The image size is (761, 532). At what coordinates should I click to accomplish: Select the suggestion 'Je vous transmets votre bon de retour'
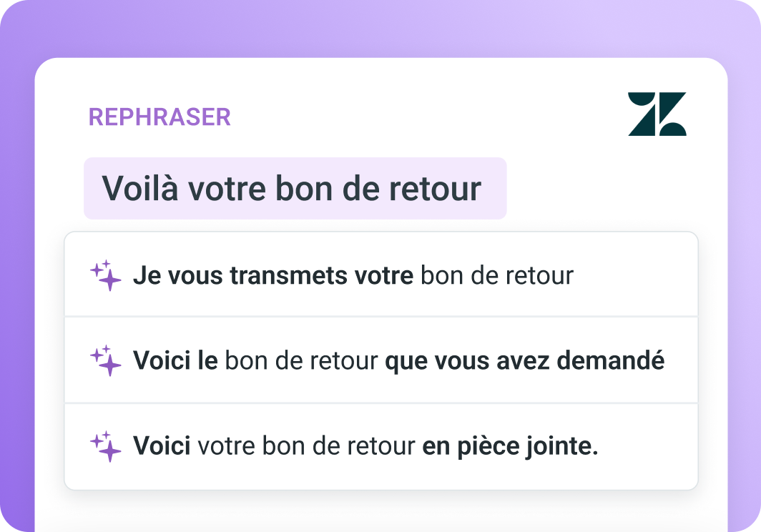tap(354, 275)
